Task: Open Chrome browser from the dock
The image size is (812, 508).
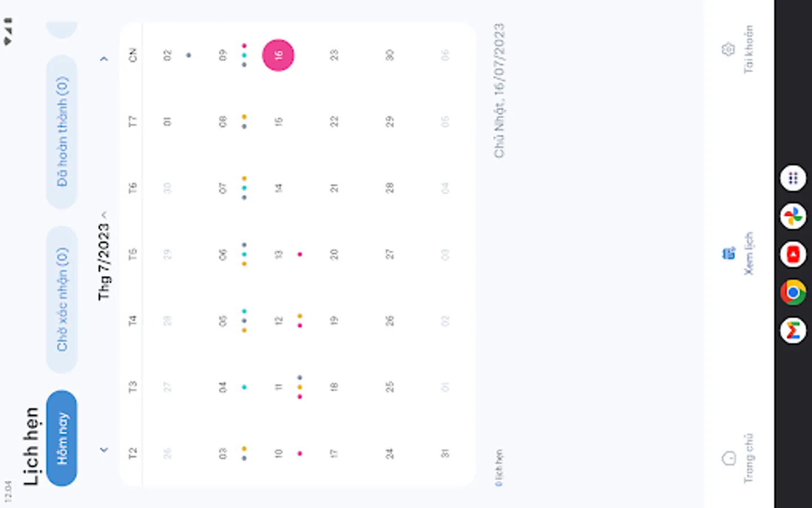Action: point(793,292)
